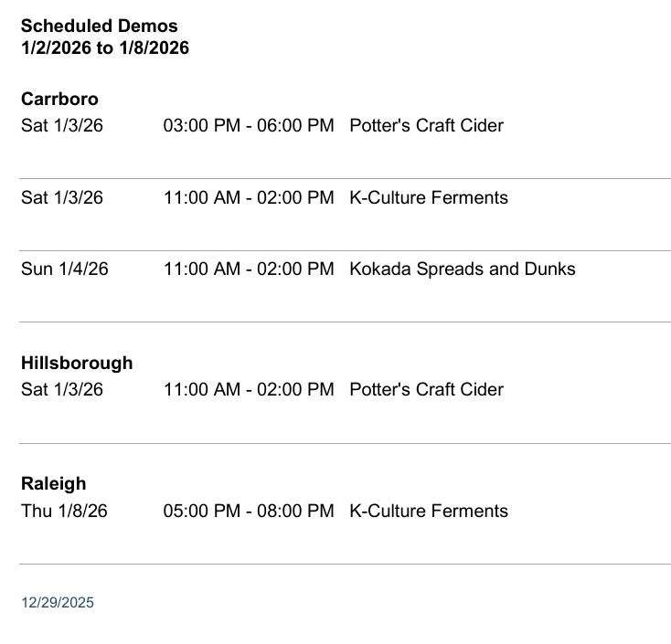Select time slot of Carrboro K-Culture Ferments demo

(249, 197)
